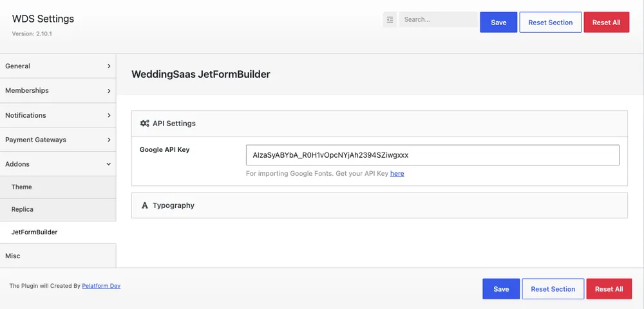Click the top Reset Section button
The height and width of the screenshot is (309, 644).
point(551,22)
